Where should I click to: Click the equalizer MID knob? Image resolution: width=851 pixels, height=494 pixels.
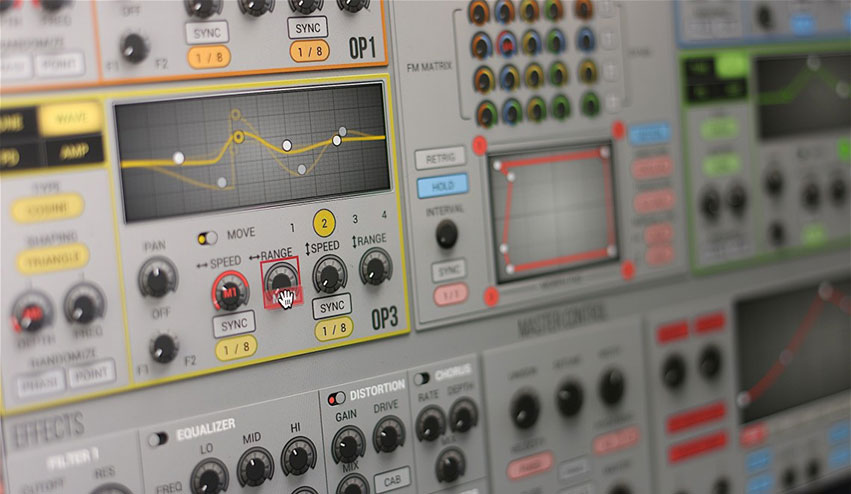click(255, 466)
